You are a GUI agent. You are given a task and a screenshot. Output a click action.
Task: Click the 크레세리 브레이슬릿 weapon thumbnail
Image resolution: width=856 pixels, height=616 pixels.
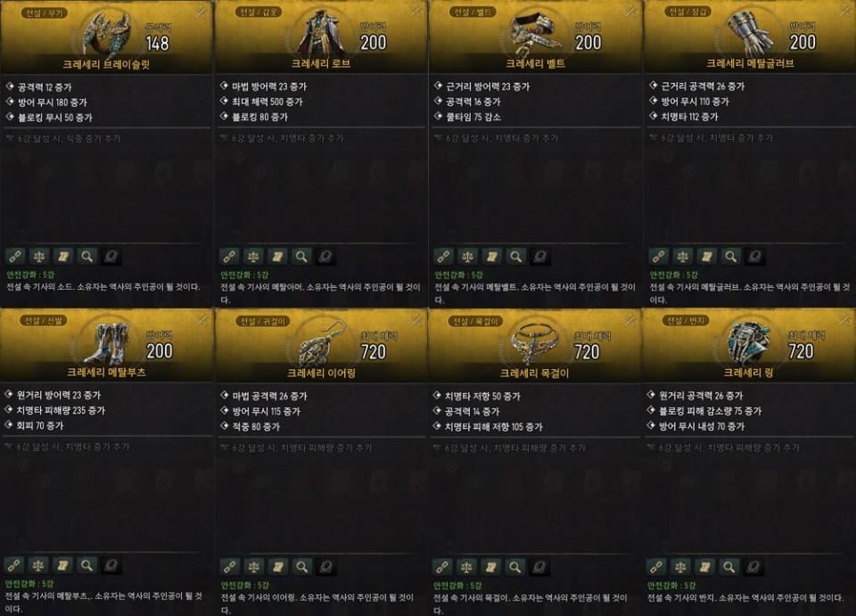[108, 35]
